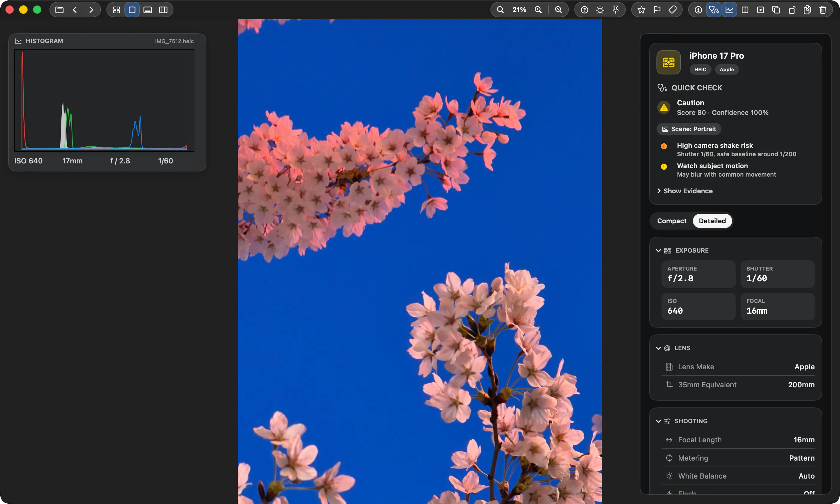Click the 17mm value under the histogram
Viewport: 840px width, 504px height.
72,161
